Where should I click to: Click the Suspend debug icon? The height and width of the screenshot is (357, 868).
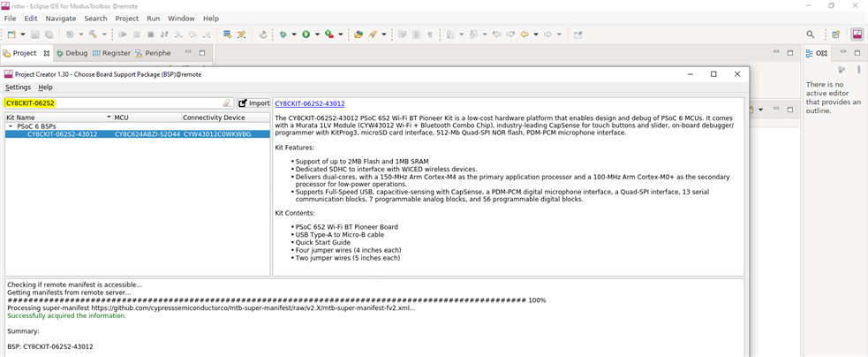[137, 34]
